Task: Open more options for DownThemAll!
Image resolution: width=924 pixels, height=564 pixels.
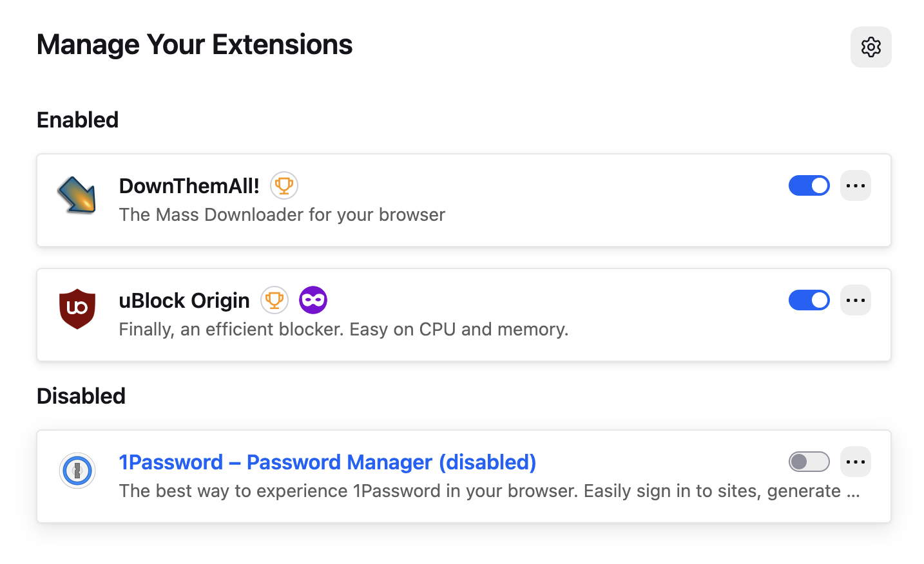Action: pyautogui.click(x=855, y=185)
